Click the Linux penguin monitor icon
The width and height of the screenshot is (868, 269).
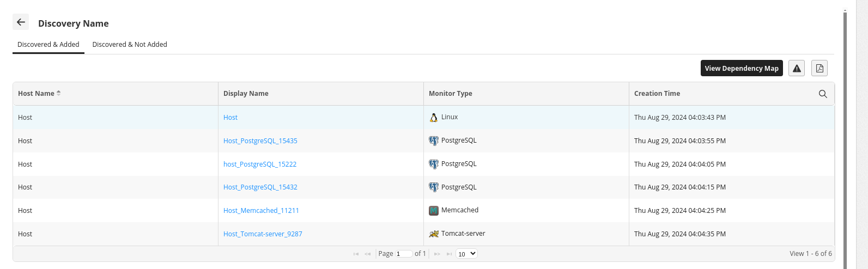[x=434, y=118]
